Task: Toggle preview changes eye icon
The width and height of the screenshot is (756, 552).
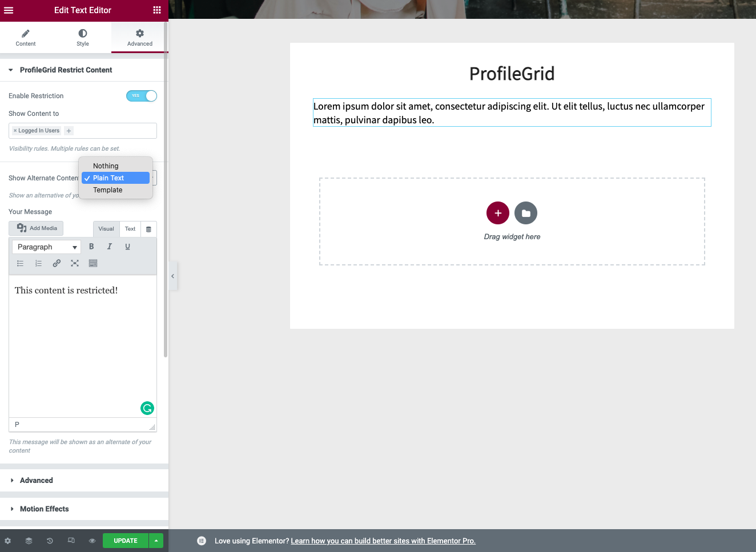Action: click(92, 541)
